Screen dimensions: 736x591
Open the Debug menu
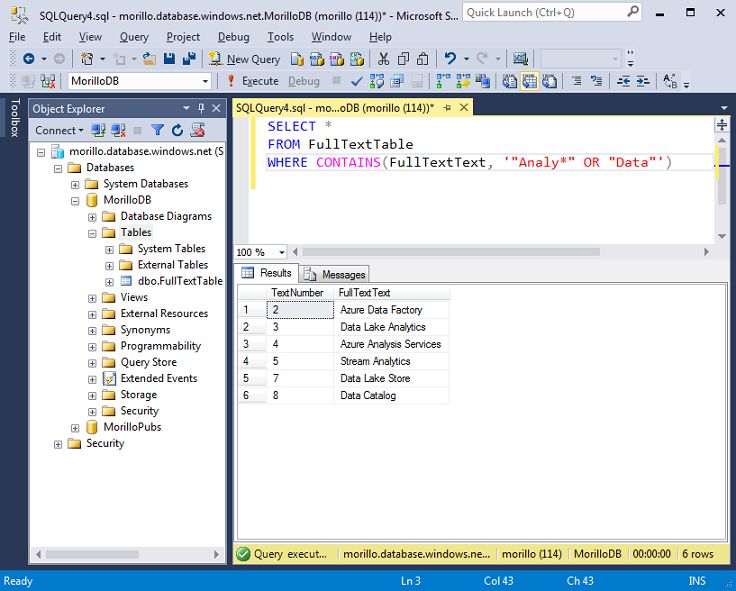tap(233, 37)
